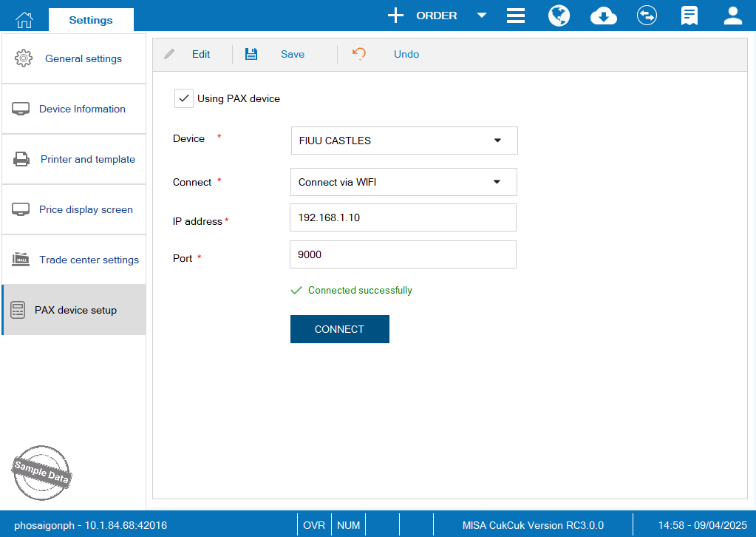The height and width of the screenshot is (537, 756).
Task: Open General settings in sidebar
Action: point(74,58)
